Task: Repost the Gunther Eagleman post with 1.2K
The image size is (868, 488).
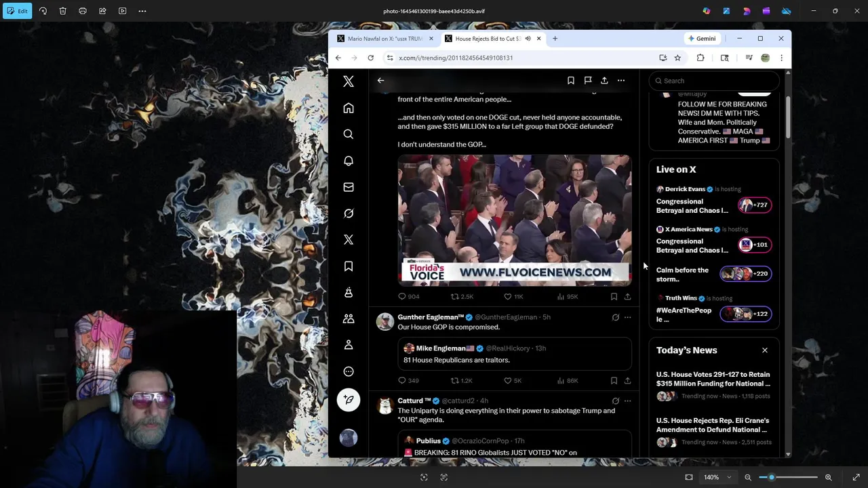Action: (x=462, y=381)
